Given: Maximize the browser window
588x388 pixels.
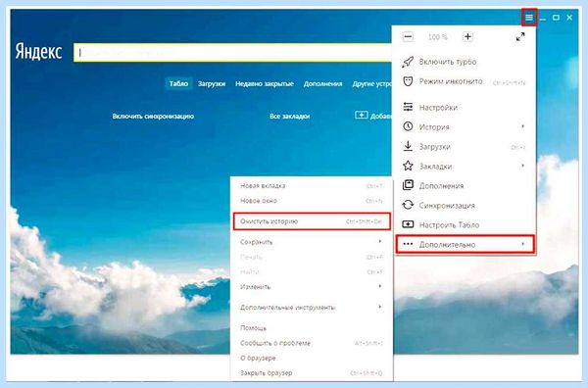Looking at the screenshot, I should (556, 18).
